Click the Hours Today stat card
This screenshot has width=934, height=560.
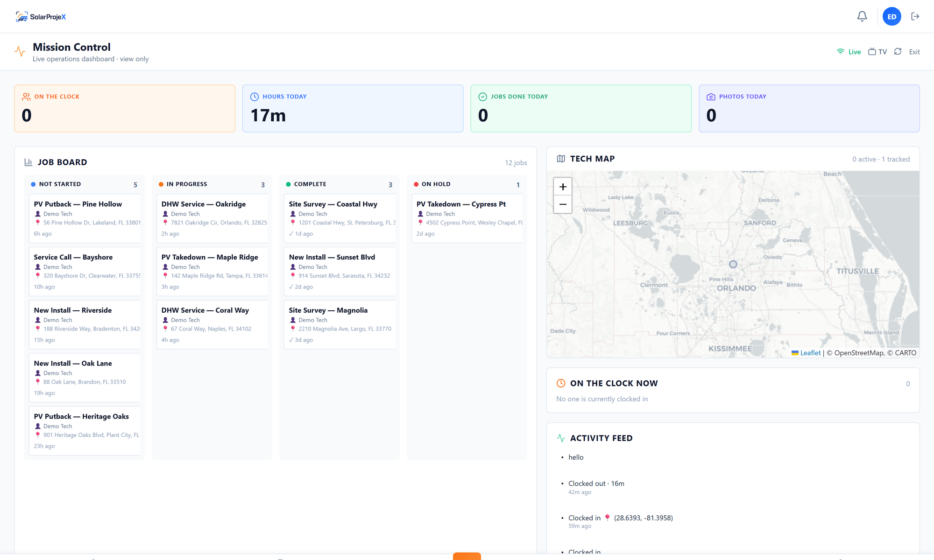[353, 108]
